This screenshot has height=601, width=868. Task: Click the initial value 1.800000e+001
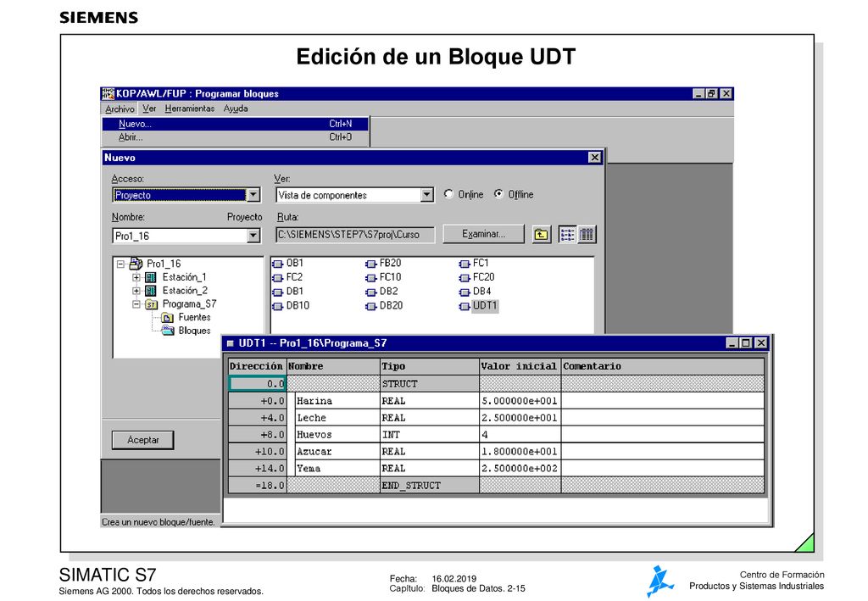click(x=520, y=452)
